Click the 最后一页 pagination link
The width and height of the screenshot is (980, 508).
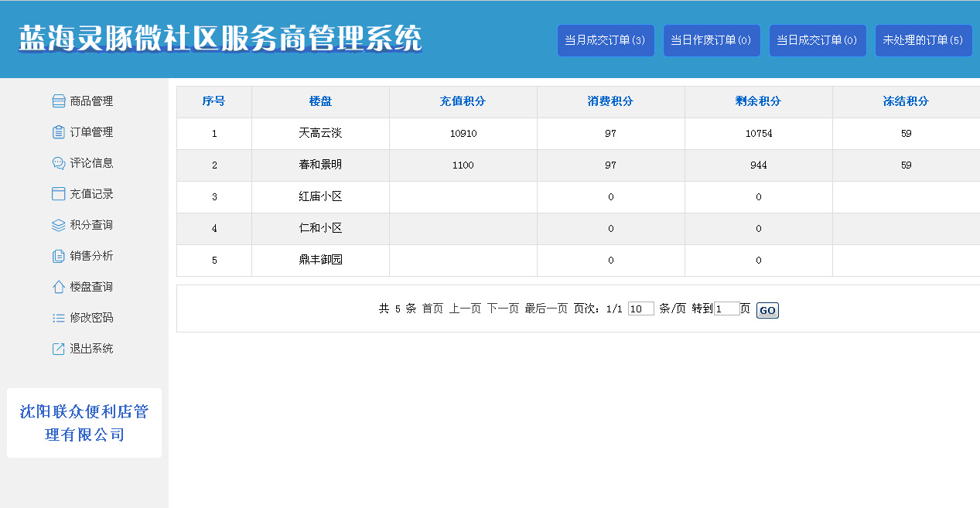tap(546, 309)
